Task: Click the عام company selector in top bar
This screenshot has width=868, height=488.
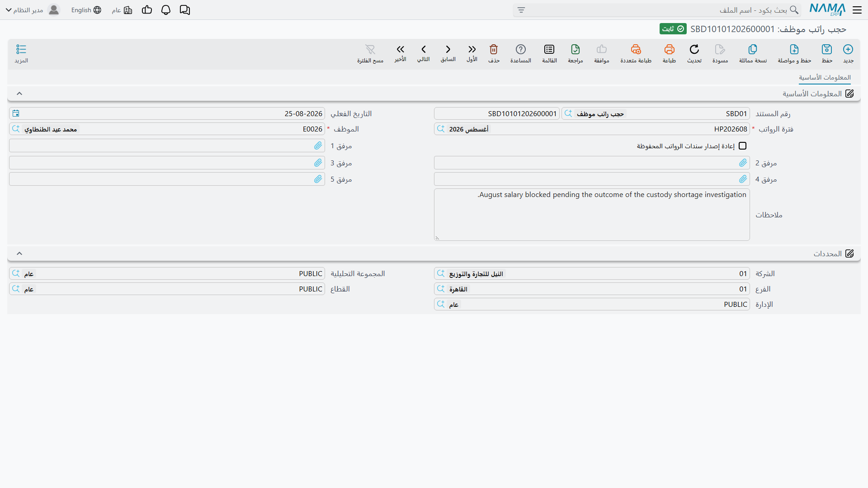Action: tap(122, 10)
